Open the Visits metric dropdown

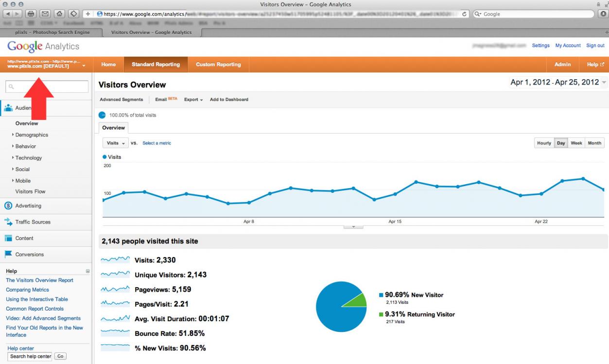(115, 143)
